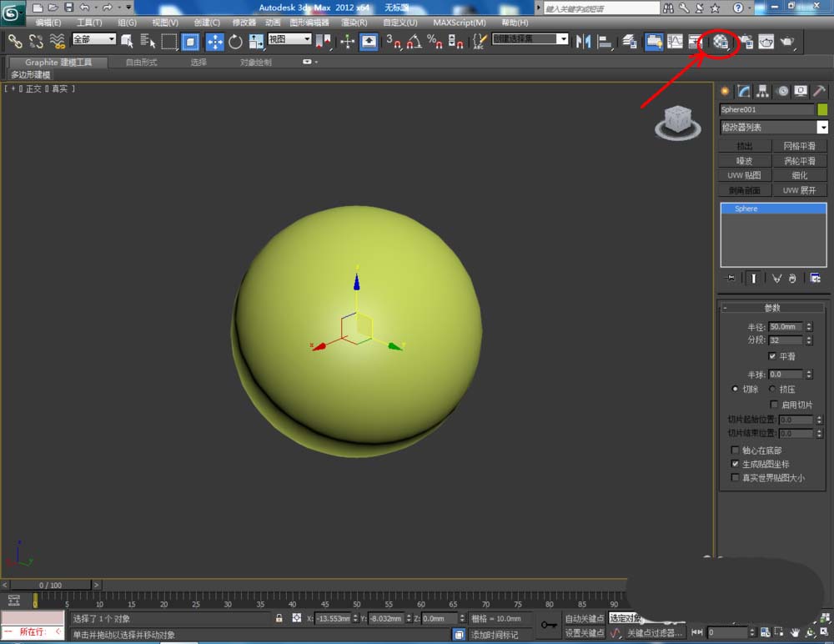The height and width of the screenshot is (644, 834).
Task: Open the 编辑(E) menu
Action: (48, 23)
